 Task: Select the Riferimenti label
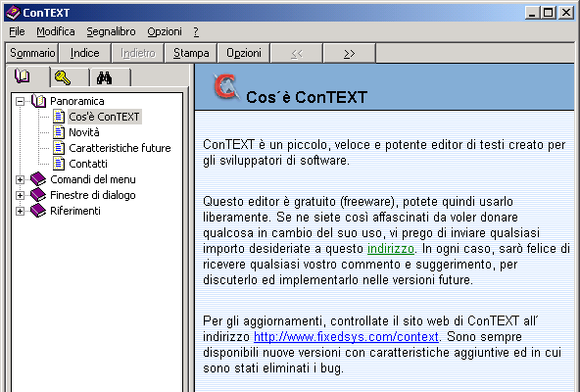click(x=75, y=211)
